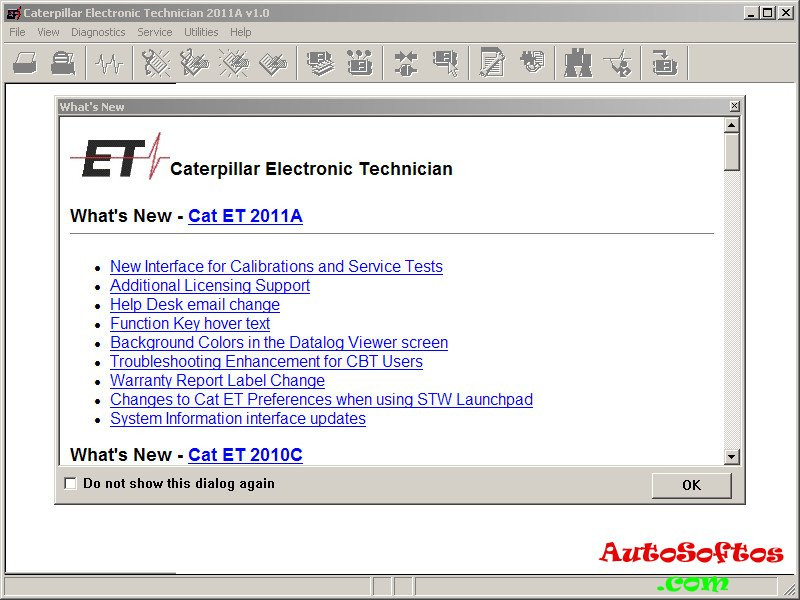The image size is (800, 600).
Task: Open the File menu
Action: [x=17, y=32]
